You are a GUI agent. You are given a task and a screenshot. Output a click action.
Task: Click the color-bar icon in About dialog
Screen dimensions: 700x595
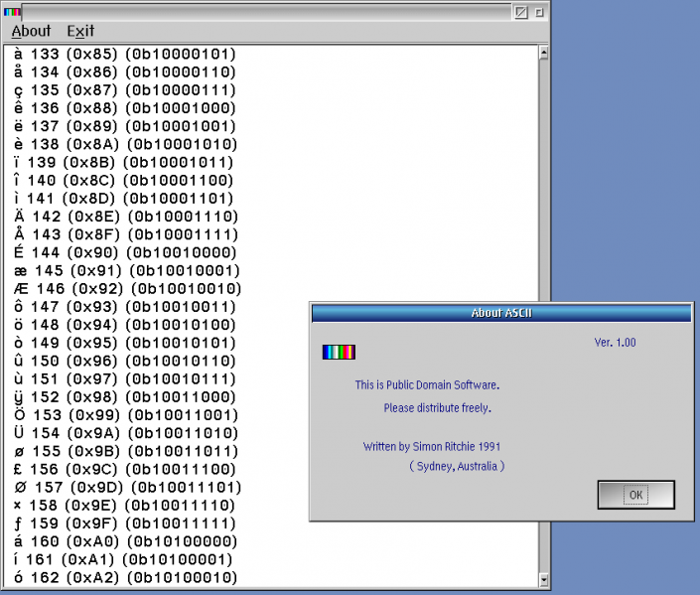tap(339, 352)
